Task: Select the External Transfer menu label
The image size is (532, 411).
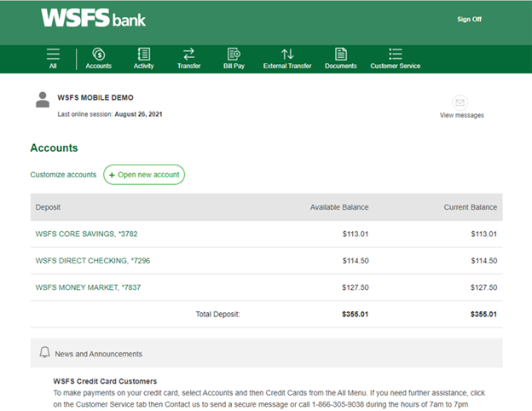Action: 287,66
